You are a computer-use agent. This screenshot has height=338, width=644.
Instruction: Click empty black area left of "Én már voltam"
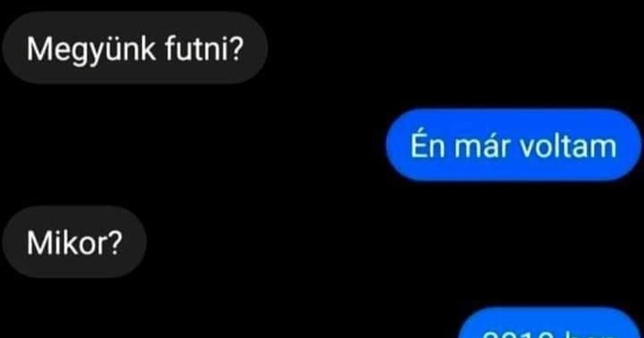pyautogui.click(x=193, y=145)
